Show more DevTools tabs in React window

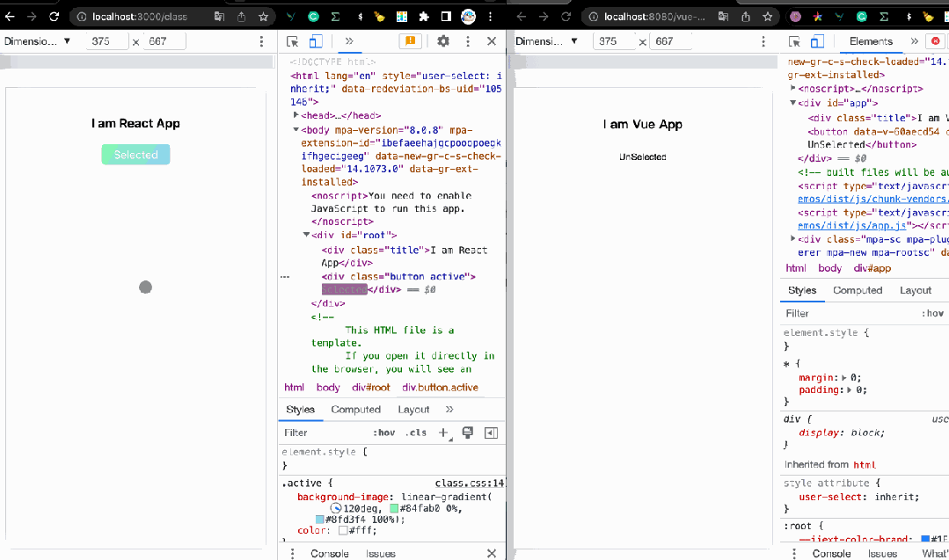[348, 41]
